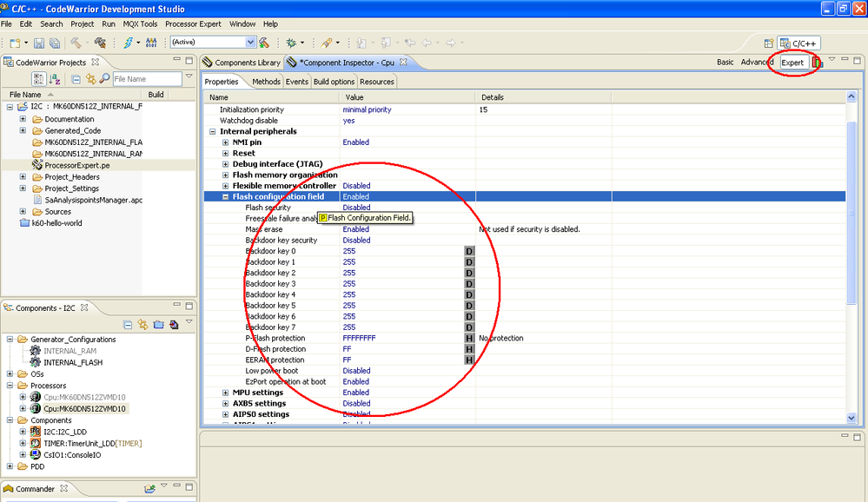Select INTERNAL_FLASH generator configuration
The image size is (868, 502).
click(73, 362)
